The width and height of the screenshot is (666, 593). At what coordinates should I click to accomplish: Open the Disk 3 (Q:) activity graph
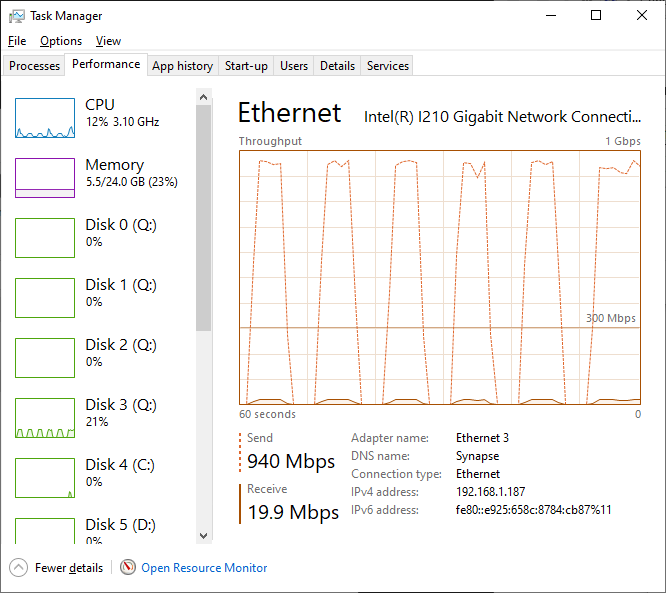click(x=45, y=418)
